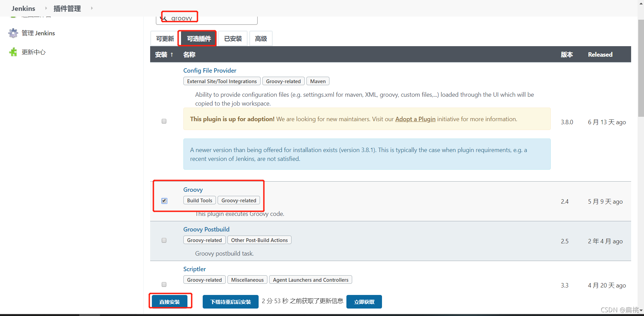Viewport: 644px width, 316px height.
Task: Click the Agent Launchers and Controllers tag
Action: coord(311,280)
